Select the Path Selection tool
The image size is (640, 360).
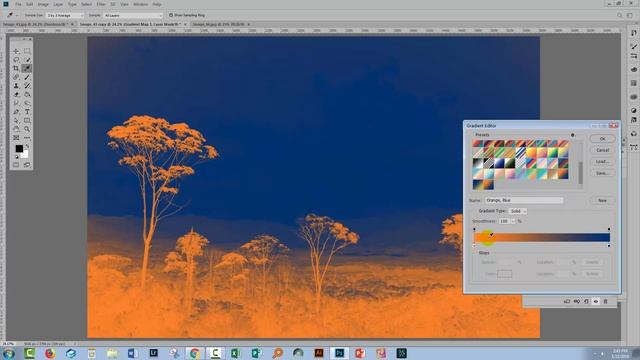(16, 120)
